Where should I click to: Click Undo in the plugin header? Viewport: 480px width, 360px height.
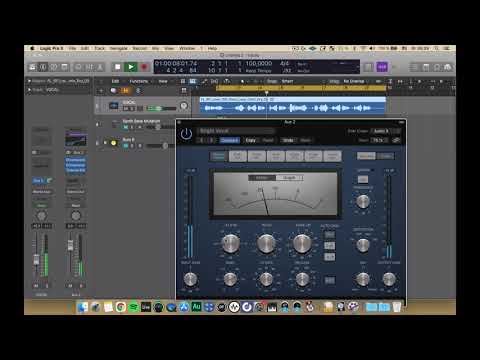[288, 140]
